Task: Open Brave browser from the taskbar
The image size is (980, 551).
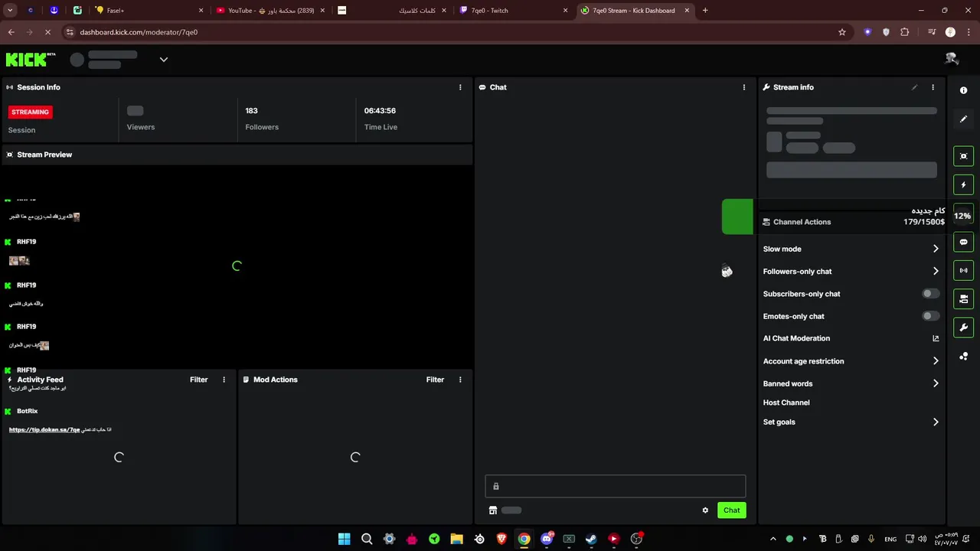Action: point(501,539)
